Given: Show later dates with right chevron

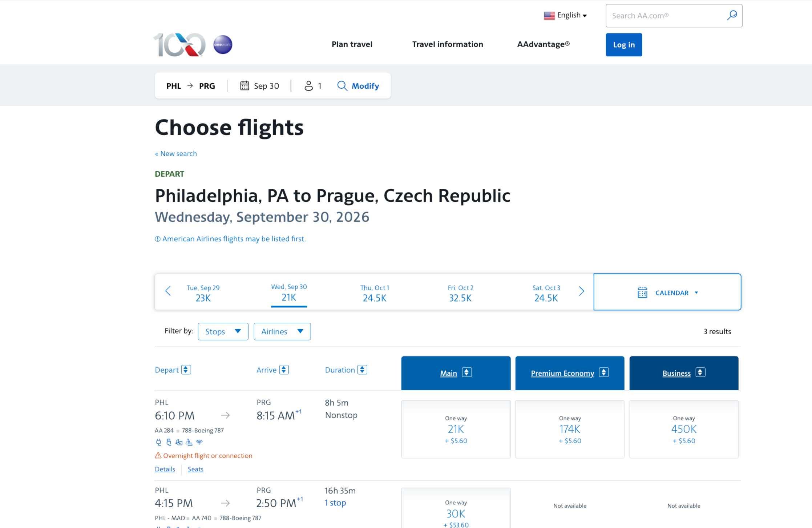Looking at the screenshot, I should click(581, 291).
